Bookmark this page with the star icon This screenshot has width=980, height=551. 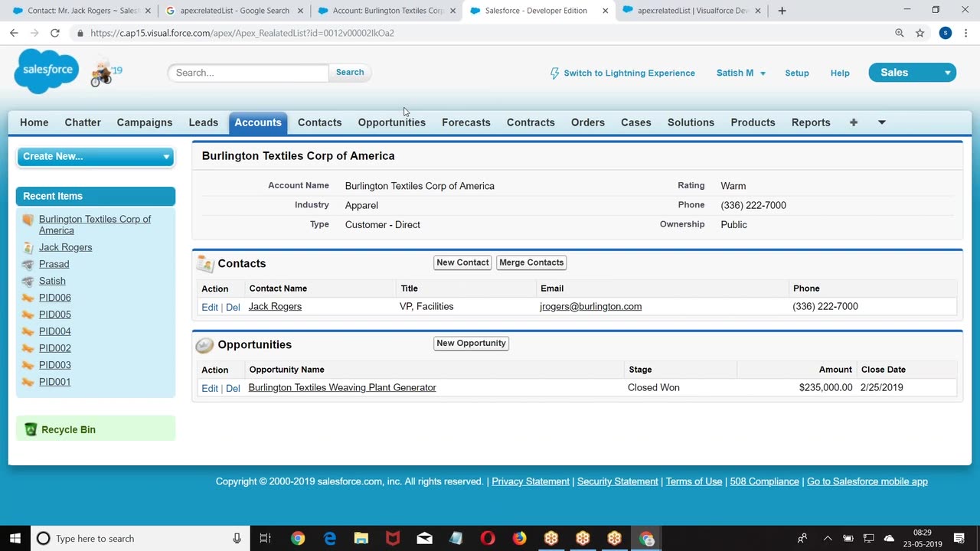(920, 33)
